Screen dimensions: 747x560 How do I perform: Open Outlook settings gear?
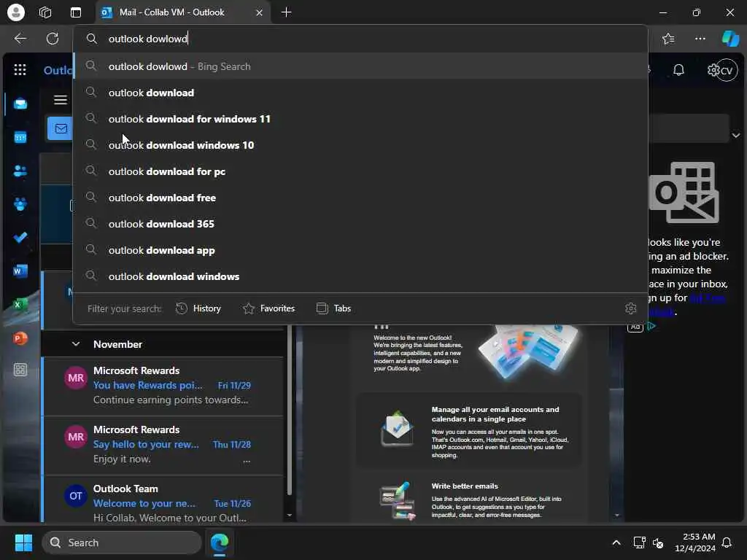pos(713,71)
